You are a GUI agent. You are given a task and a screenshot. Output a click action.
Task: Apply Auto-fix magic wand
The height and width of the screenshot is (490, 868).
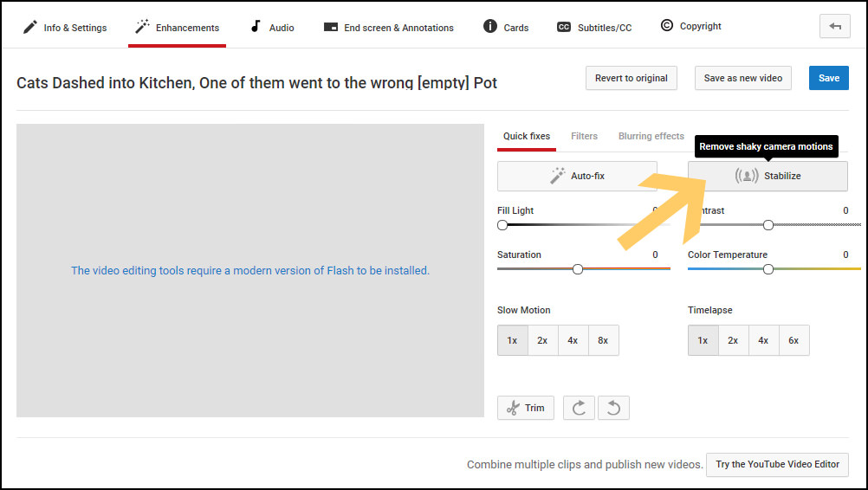pos(577,176)
